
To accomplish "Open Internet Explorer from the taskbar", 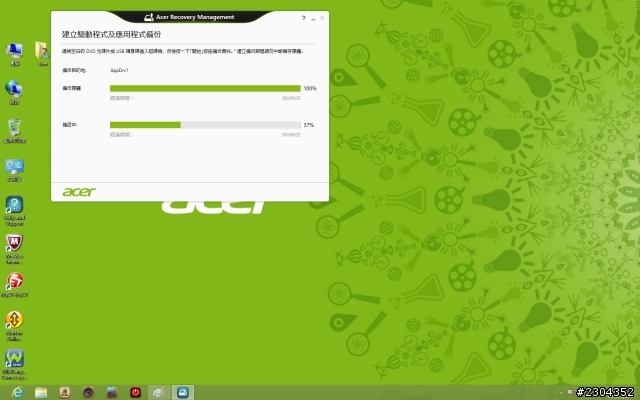I will tap(17, 393).
